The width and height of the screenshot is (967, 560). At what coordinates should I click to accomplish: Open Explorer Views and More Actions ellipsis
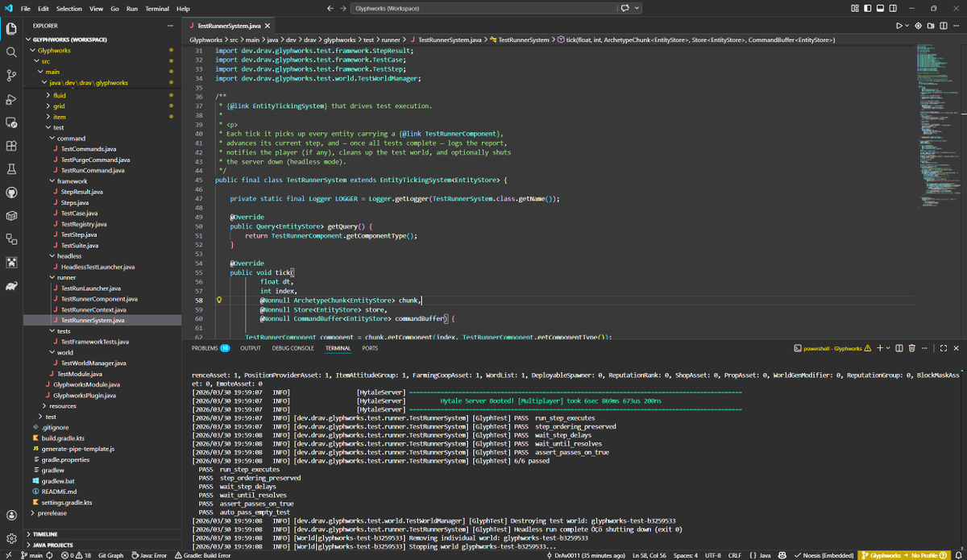point(170,26)
